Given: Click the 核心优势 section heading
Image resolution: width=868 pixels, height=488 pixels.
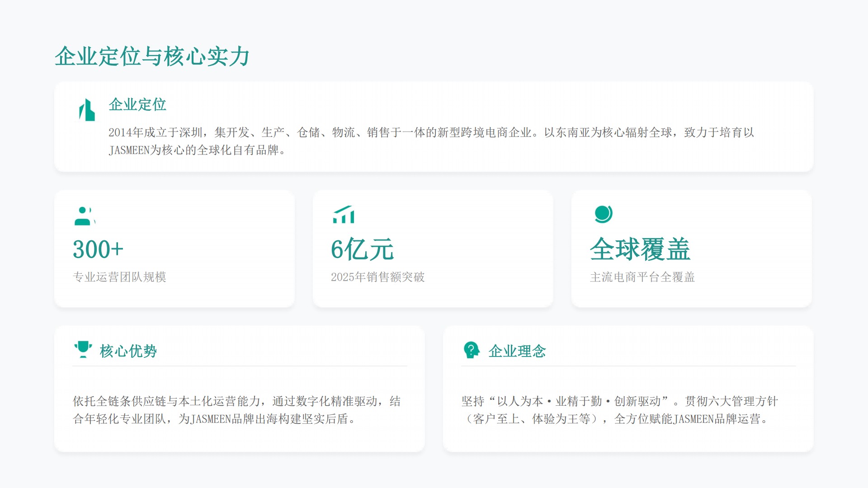Looking at the screenshot, I should (128, 351).
